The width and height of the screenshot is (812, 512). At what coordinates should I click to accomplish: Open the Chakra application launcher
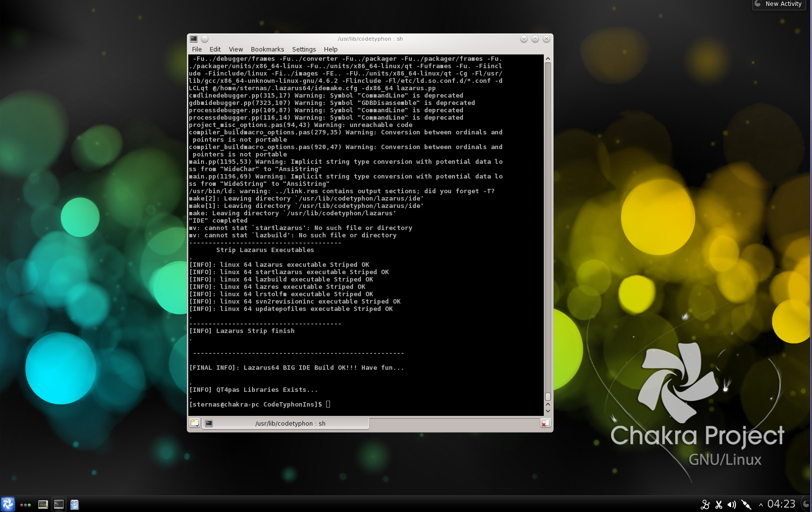coord(8,504)
